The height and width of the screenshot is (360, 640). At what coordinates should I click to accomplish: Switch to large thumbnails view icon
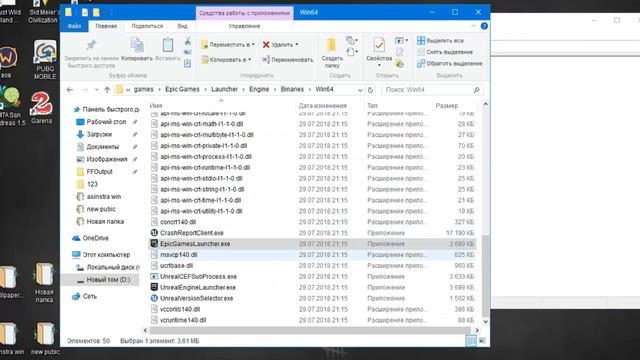pos(482,340)
